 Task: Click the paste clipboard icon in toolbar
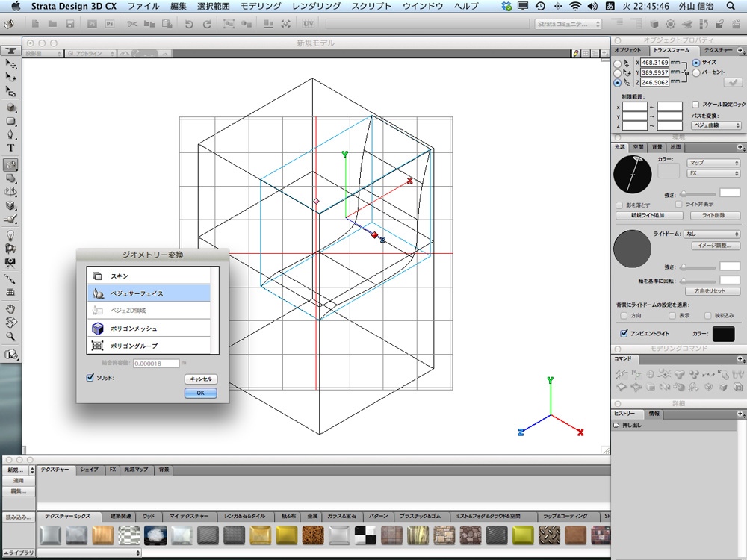tap(167, 24)
